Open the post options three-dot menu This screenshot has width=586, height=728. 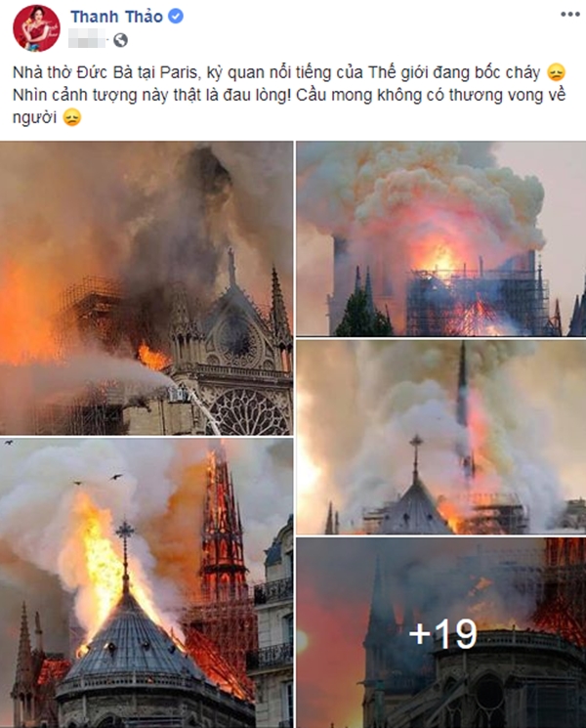coord(569,15)
